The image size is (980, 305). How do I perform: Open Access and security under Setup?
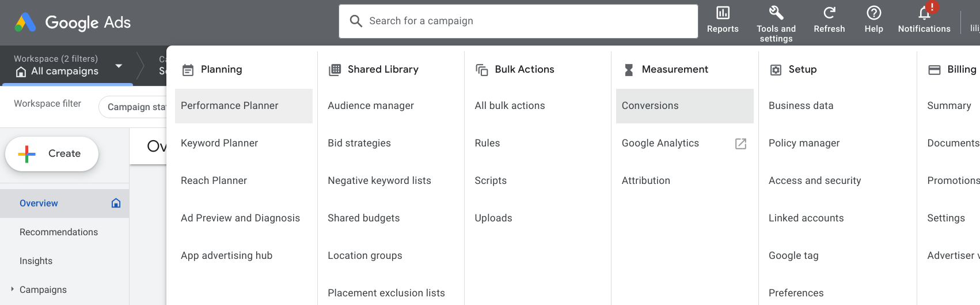[815, 180]
